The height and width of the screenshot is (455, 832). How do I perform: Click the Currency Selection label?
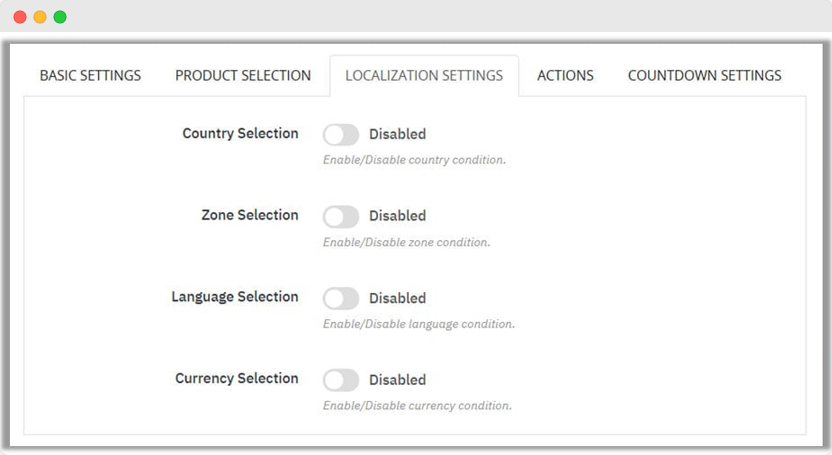tap(236, 380)
